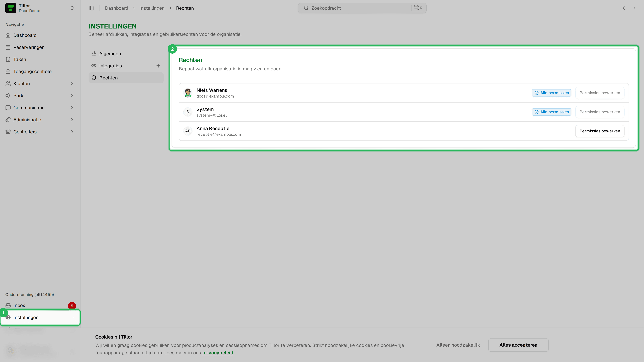Open Instellingen breadcrumb link

[x=152, y=8]
